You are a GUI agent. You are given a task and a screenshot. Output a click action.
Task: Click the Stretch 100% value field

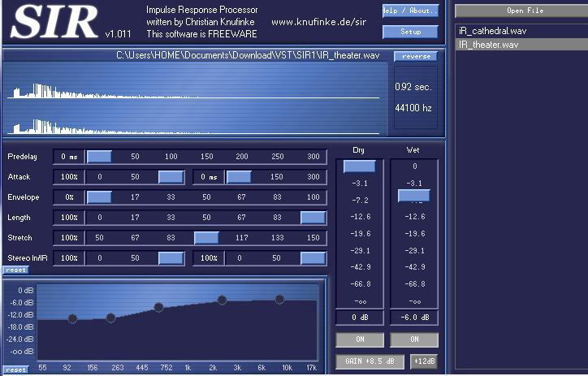[69, 238]
